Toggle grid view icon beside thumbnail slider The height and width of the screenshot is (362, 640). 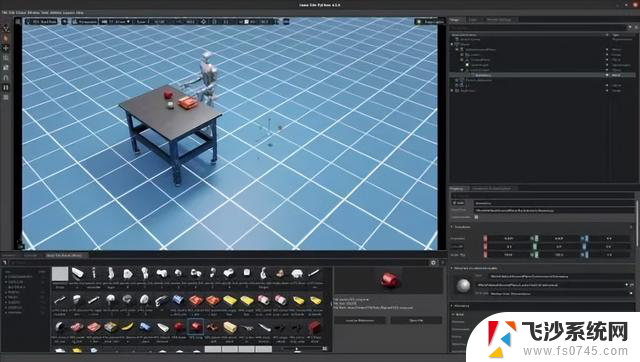tap(325, 349)
